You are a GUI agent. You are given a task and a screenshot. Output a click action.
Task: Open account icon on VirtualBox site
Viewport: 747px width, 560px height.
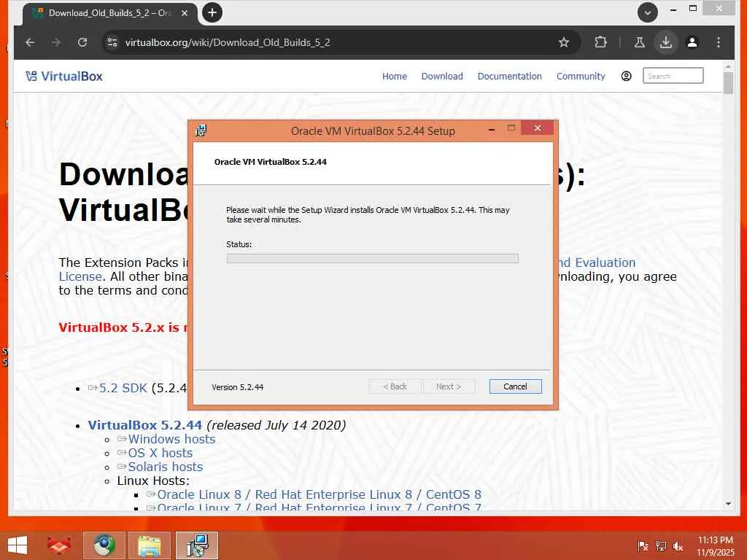click(x=626, y=76)
